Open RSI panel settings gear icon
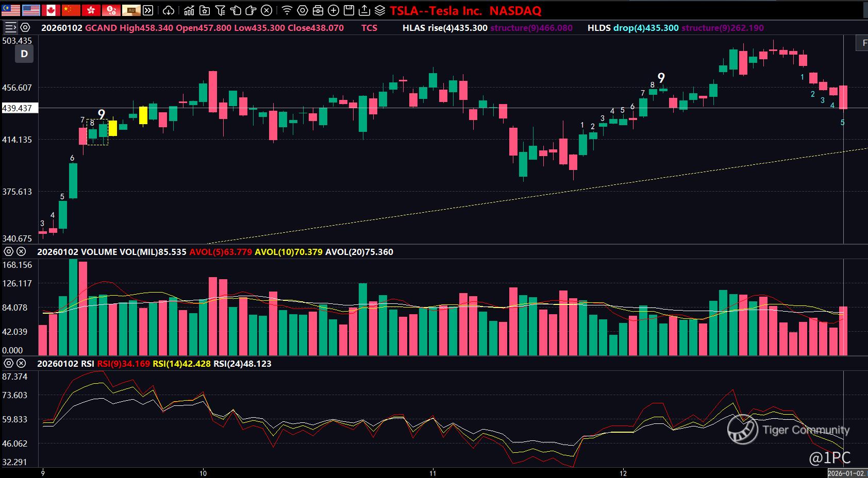The height and width of the screenshot is (478, 868). (x=8, y=364)
